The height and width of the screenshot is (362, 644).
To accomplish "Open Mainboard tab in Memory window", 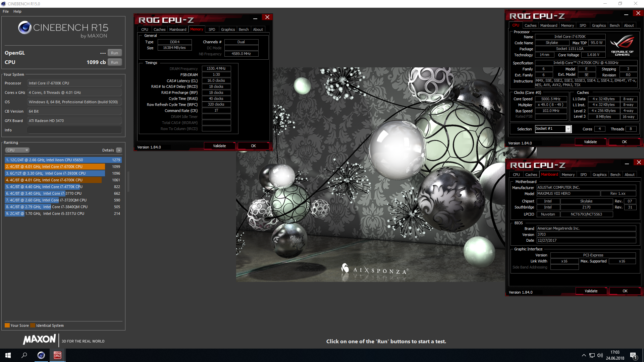I will 178,29.
